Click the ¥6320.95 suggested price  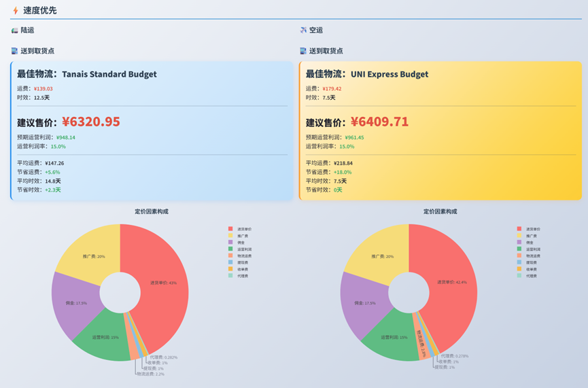[x=90, y=122]
